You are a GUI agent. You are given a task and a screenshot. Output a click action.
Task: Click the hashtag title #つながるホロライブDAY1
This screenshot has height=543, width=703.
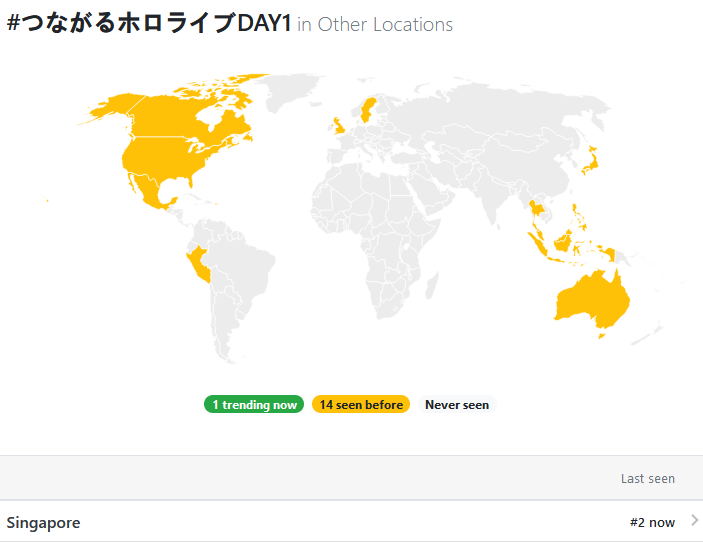[x=149, y=23]
